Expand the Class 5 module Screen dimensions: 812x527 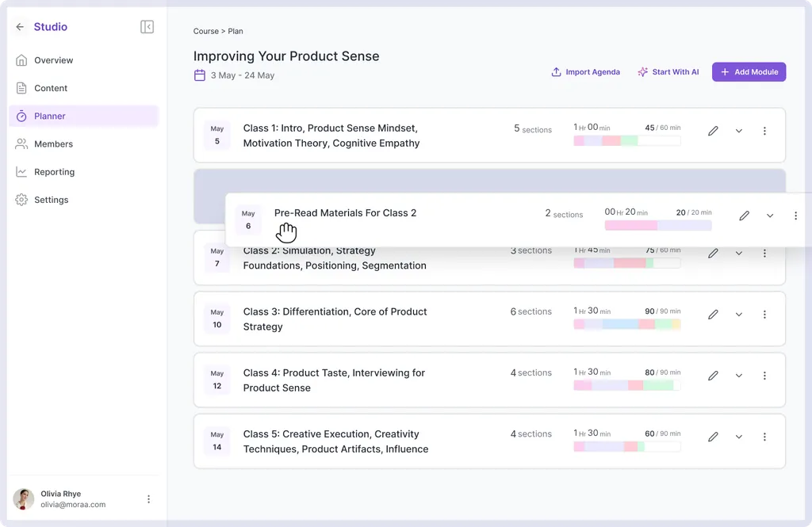(x=739, y=437)
